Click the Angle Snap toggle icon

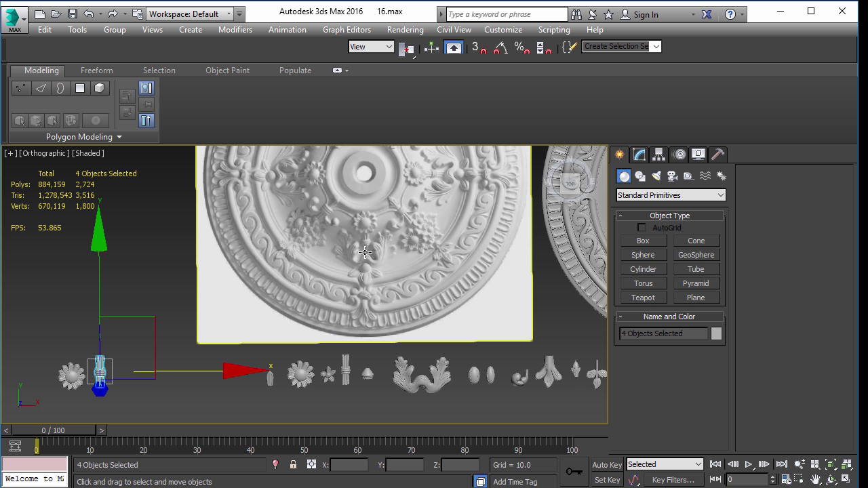coord(500,47)
